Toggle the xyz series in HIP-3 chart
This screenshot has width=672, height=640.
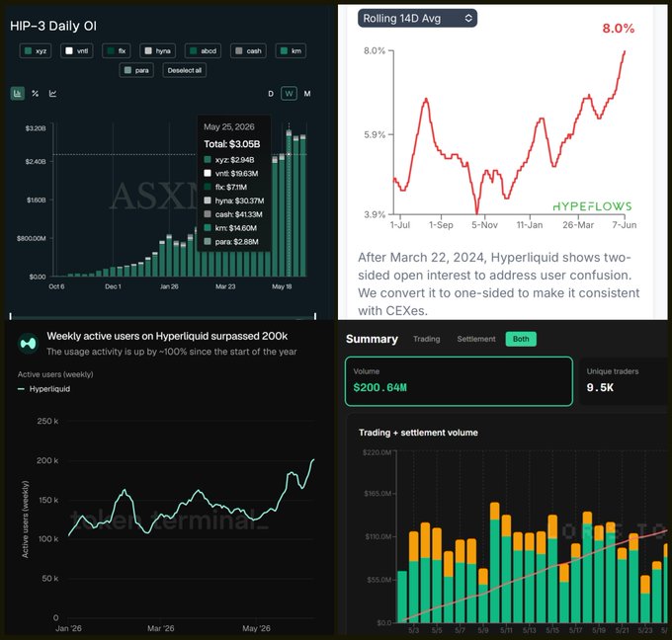[x=36, y=51]
